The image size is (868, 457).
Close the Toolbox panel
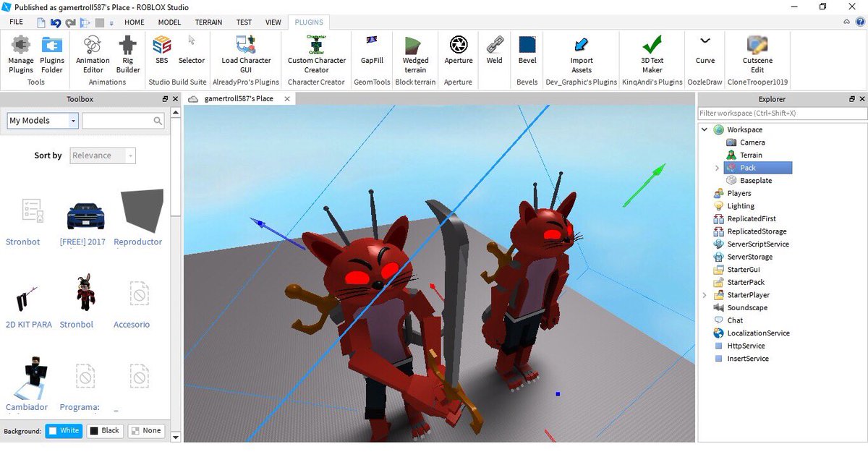(175, 99)
